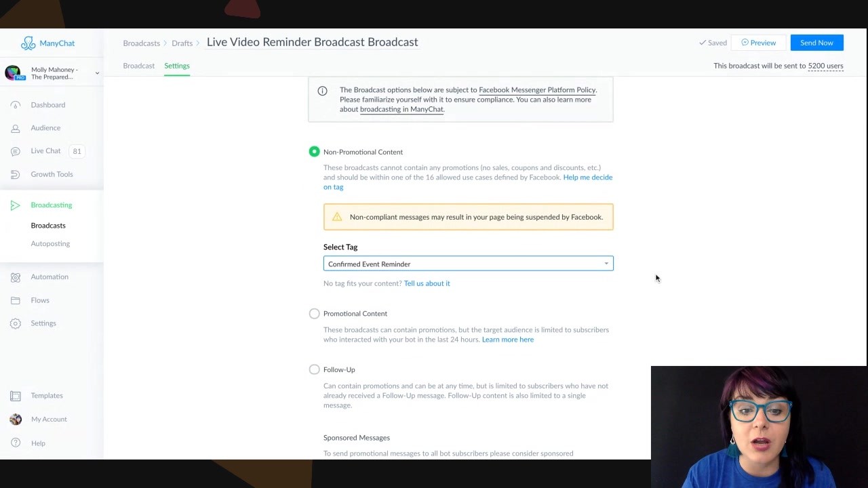Viewport: 868px width, 488px height.
Task: Open Broadcasts submenu item
Action: [x=48, y=226]
